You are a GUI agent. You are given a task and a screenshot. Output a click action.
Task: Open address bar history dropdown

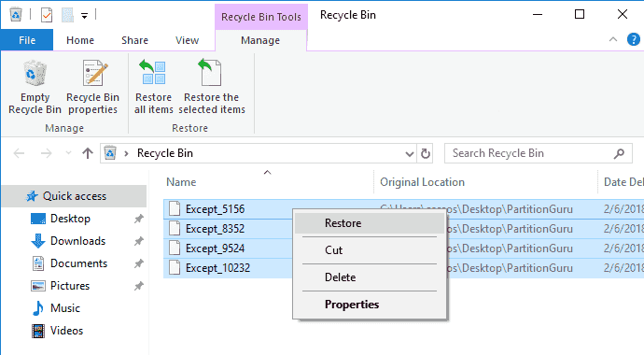coord(409,153)
